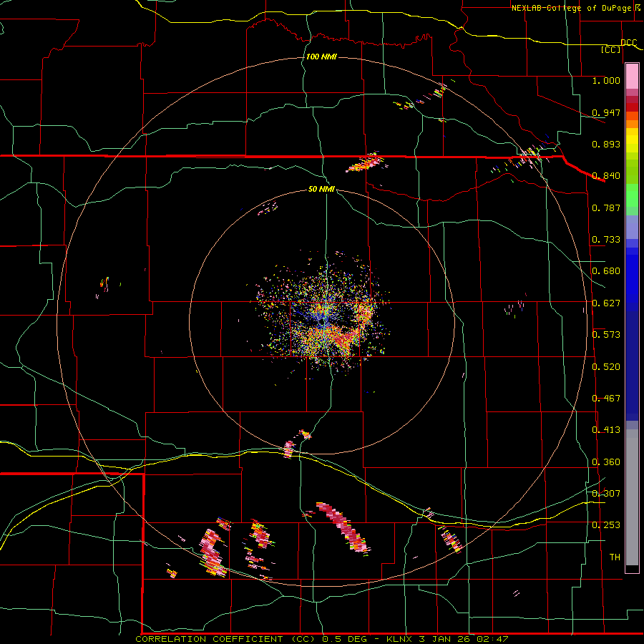
Task: Select the 0.840 scale value
Action: pyautogui.click(x=606, y=176)
